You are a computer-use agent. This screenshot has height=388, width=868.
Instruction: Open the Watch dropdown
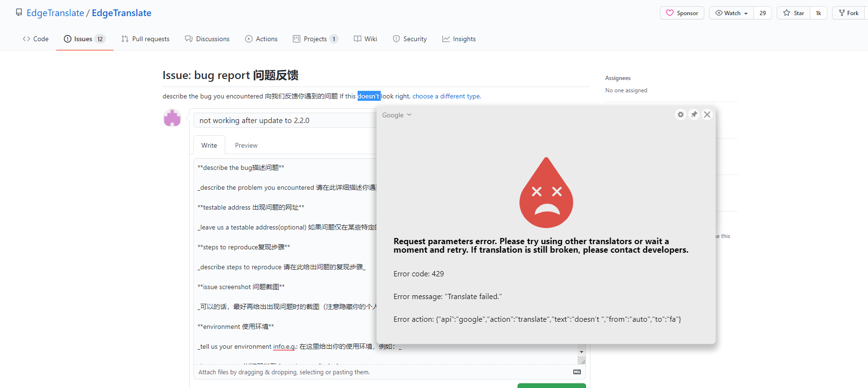click(x=731, y=13)
